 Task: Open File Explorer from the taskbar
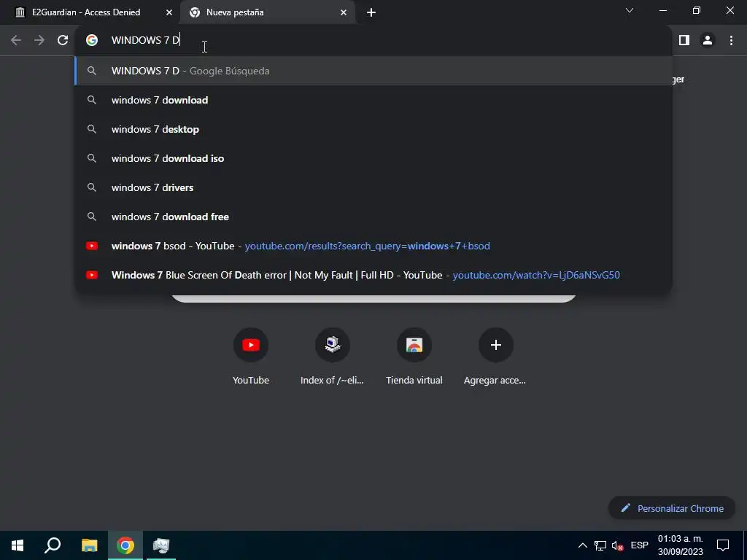click(89, 545)
